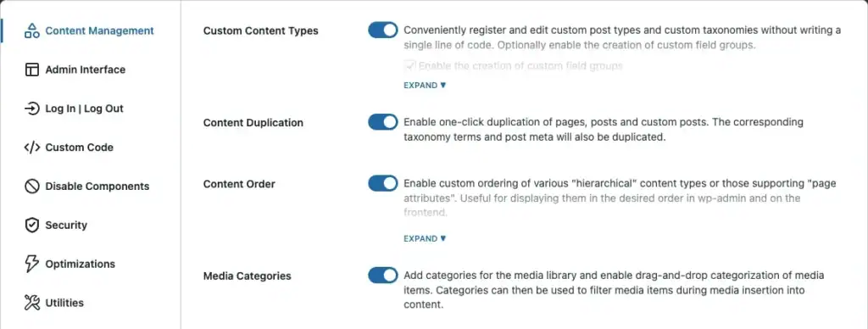Click the Admin Interface layout icon
Screen dimensions: 868x329
32,70
